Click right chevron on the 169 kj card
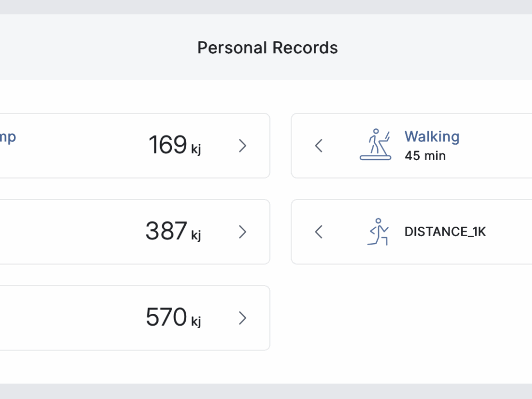Image resolution: width=532 pixels, height=399 pixels. tap(243, 146)
